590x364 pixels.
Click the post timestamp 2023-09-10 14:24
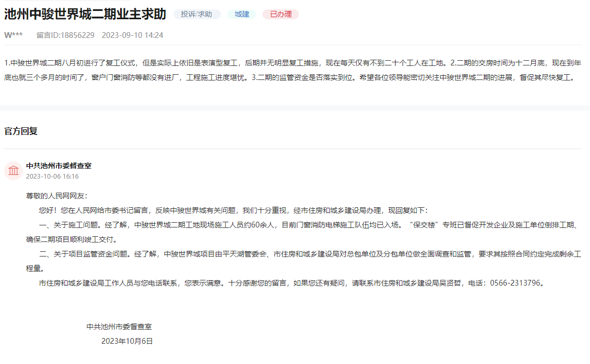point(133,35)
